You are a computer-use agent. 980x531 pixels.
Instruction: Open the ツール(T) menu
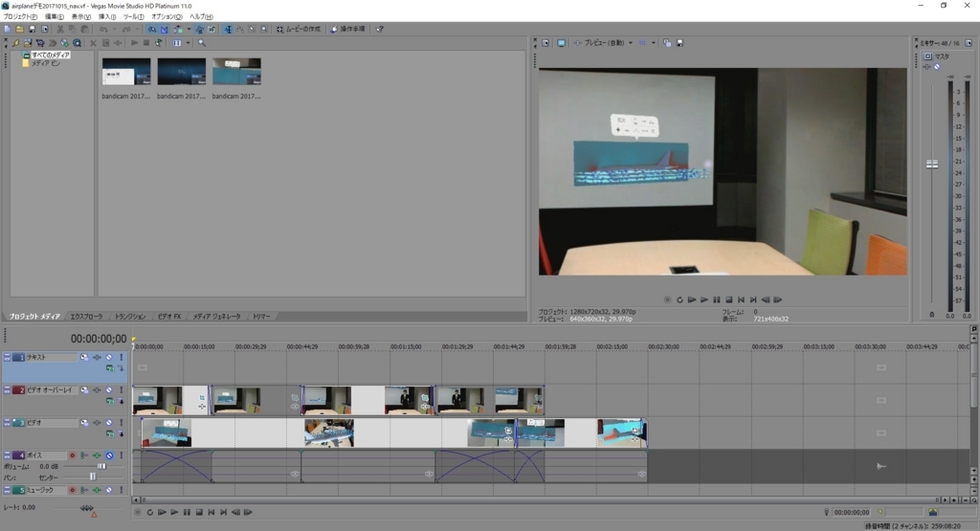coord(133,17)
